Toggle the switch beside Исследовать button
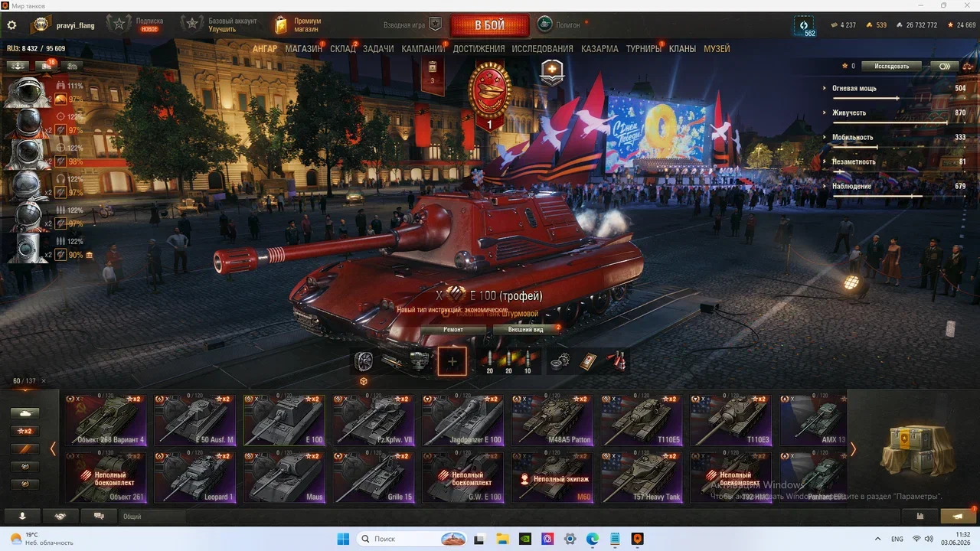 click(945, 66)
